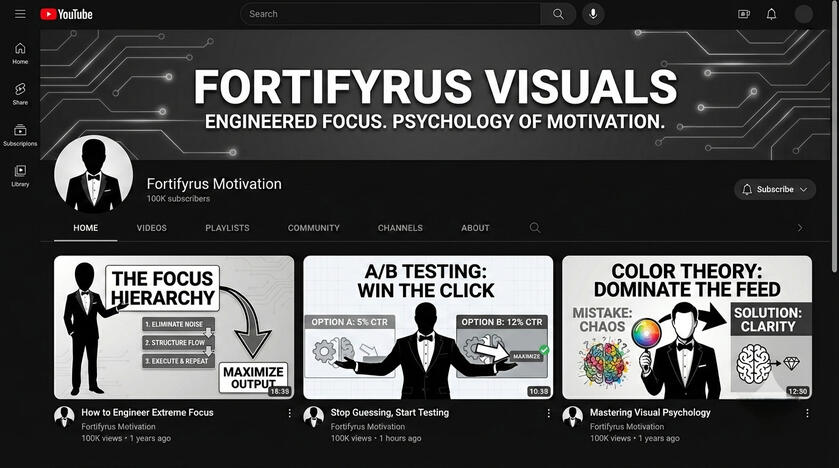Open Subscriptions in the sidebar

pyautogui.click(x=20, y=135)
